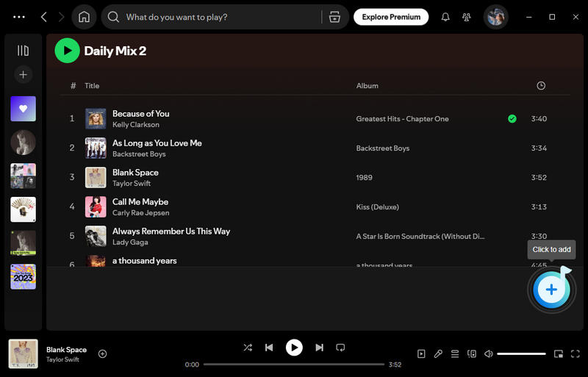Open the play queue
The height and width of the screenshot is (377, 588).
pos(455,353)
